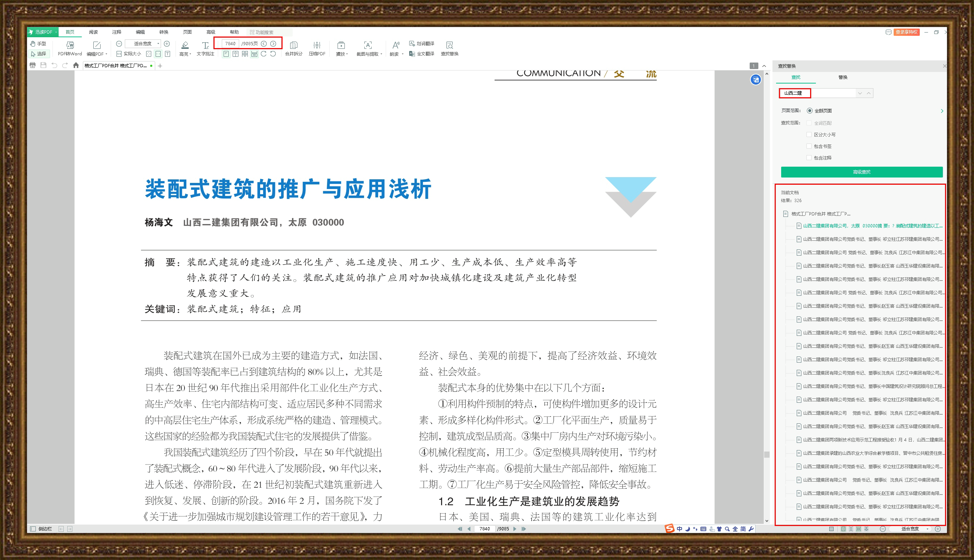Select the 手型 hand tool
Image resolution: width=974 pixels, height=560 pixels.
(38, 43)
